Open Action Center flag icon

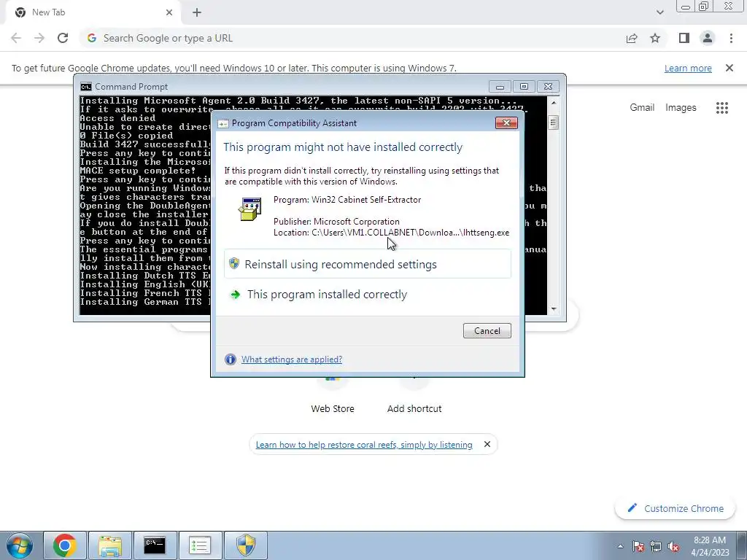pos(638,546)
